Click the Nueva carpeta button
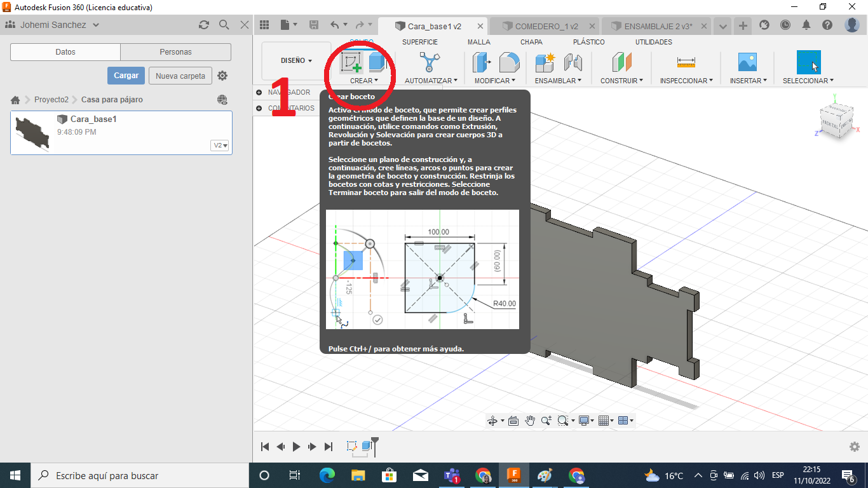The width and height of the screenshot is (868, 488). 180,76
